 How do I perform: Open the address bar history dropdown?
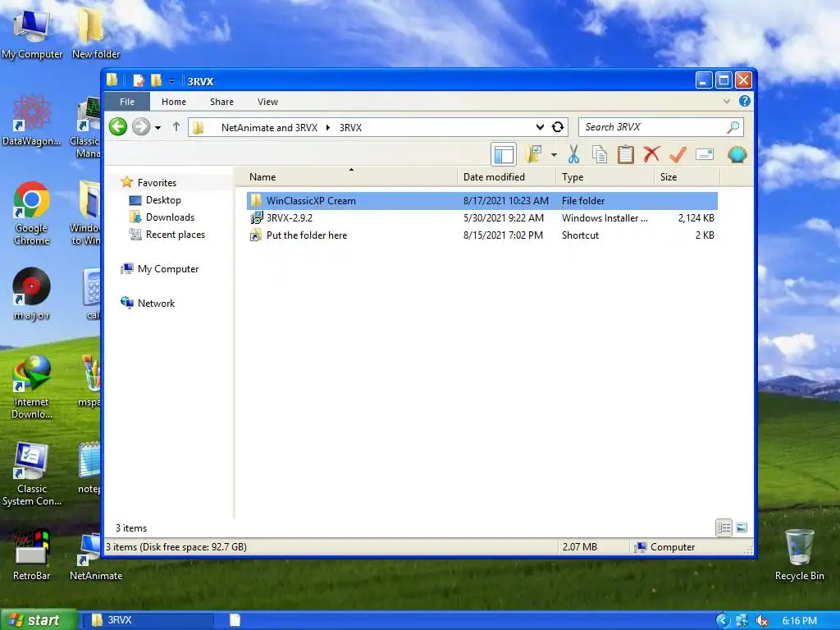pyautogui.click(x=540, y=127)
